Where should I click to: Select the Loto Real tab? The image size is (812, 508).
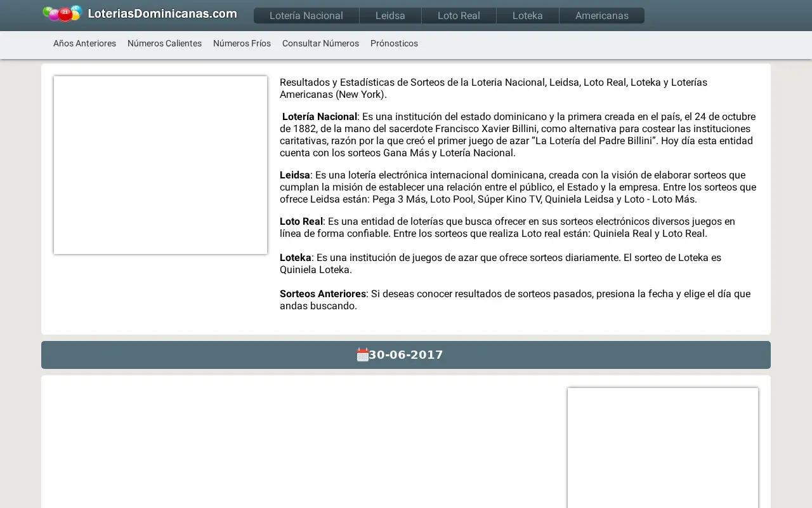pos(459,16)
